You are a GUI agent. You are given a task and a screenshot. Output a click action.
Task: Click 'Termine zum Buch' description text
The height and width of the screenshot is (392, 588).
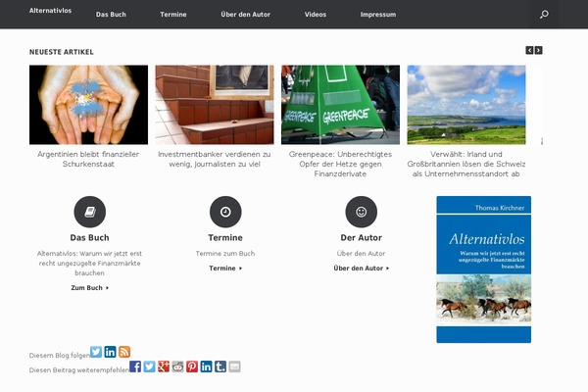pos(225,254)
